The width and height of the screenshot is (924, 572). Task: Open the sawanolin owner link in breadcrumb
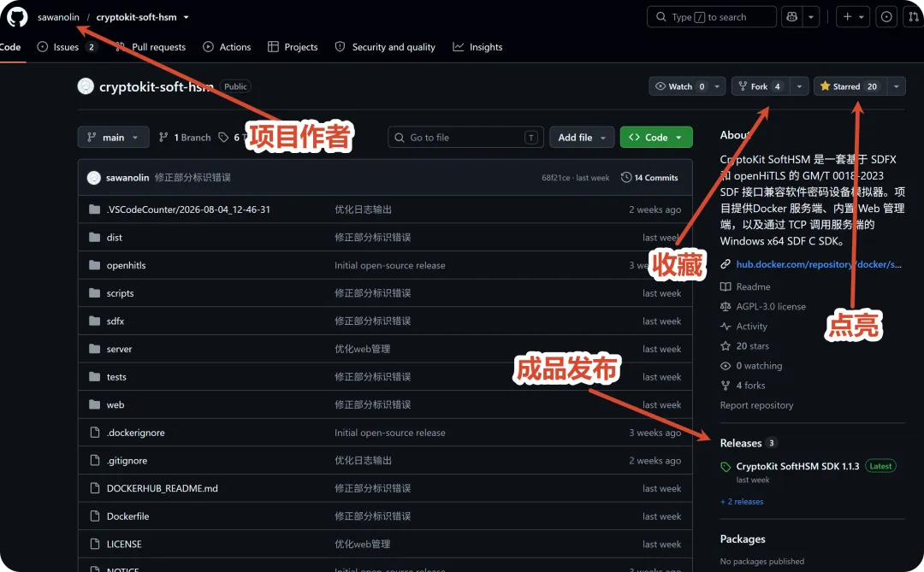(58, 17)
